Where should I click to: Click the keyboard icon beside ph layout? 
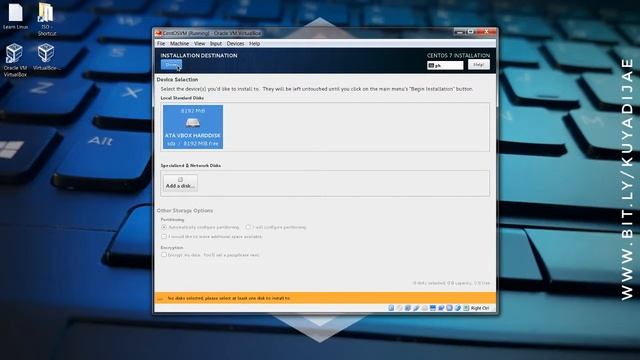click(x=431, y=65)
